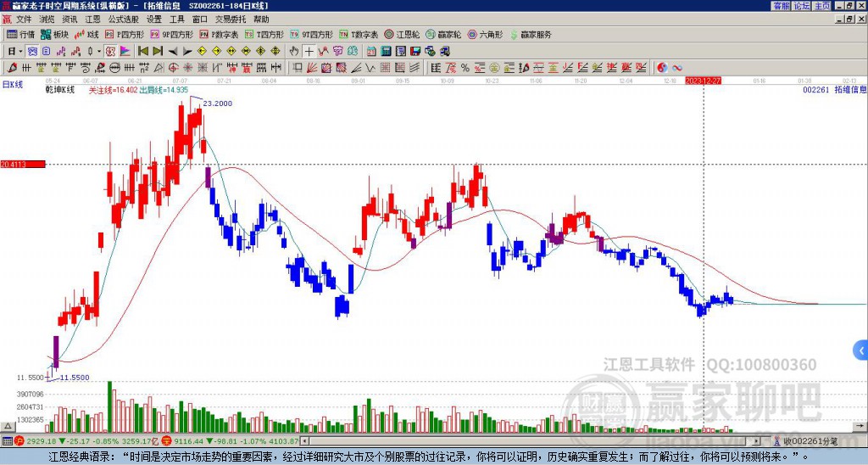Click the calendar date icon
Screen dimensions: 868x465
point(371,52)
